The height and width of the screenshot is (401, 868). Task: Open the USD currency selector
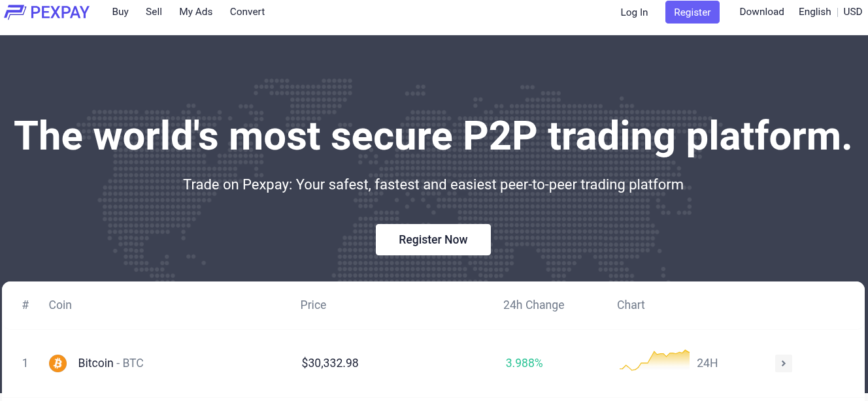[853, 12]
